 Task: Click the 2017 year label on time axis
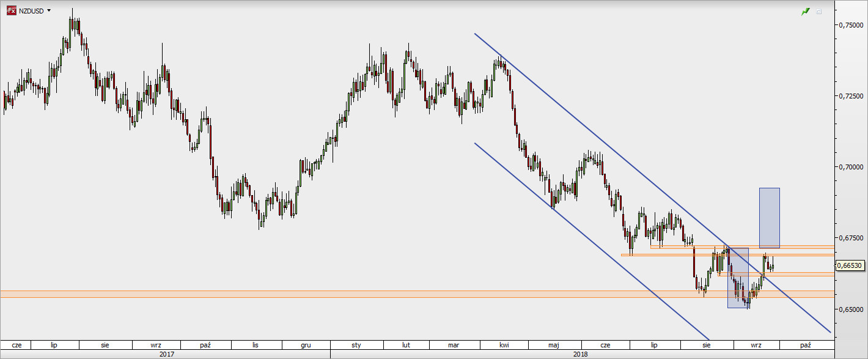[x=166, y=353]
